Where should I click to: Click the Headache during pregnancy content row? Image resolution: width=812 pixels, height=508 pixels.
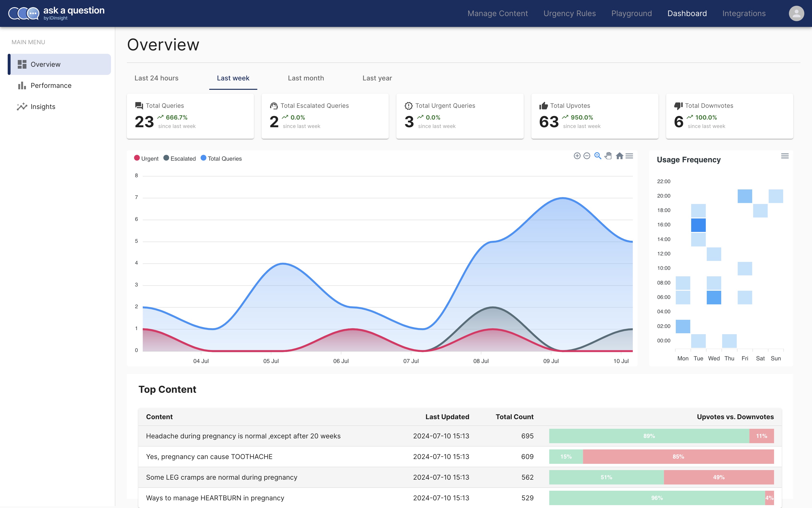(243, 436)
